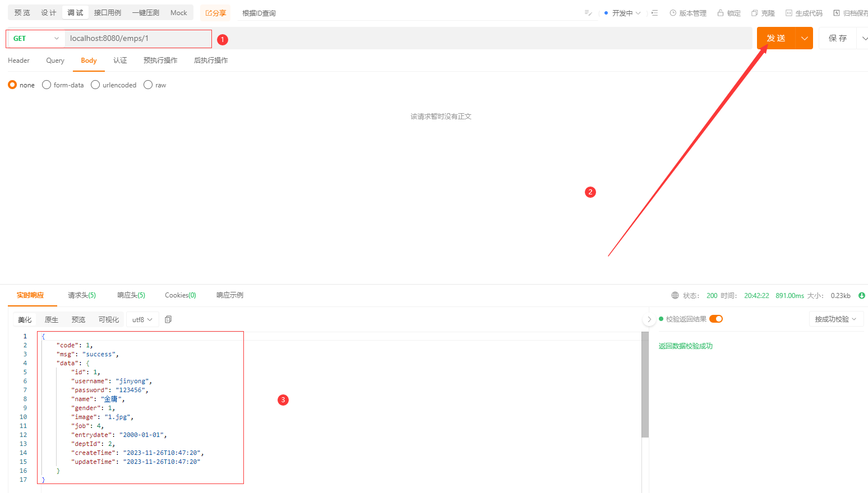Select the 实时响应 response tab

click(x=30, y=295)
